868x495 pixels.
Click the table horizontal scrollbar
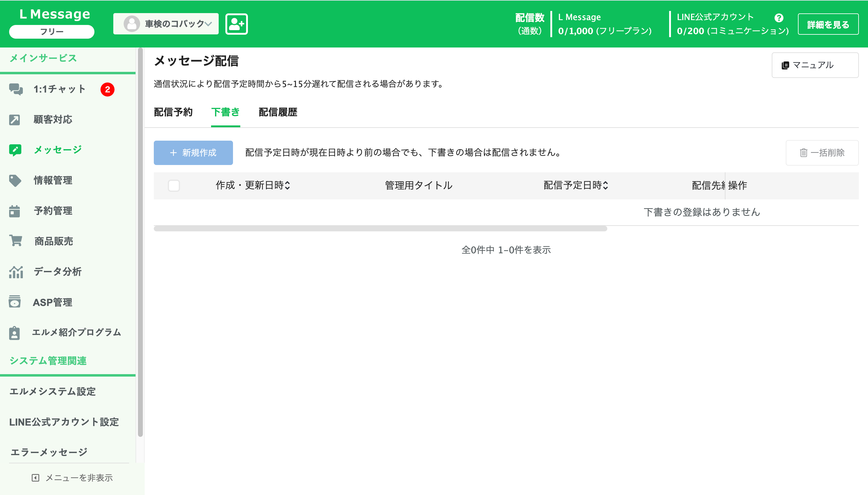click(380, 229)
